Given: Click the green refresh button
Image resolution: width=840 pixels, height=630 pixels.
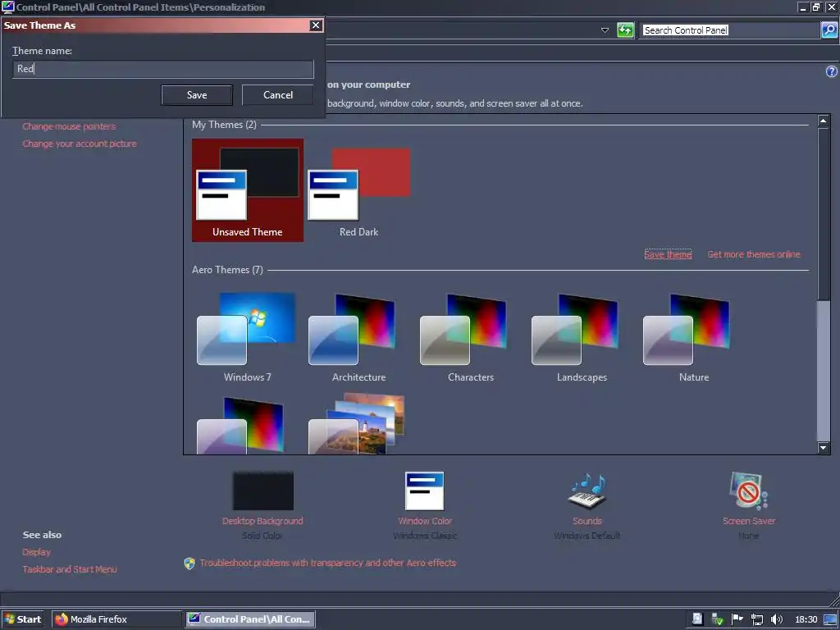Looking at the screenshot, I should (x=625, y=30).
